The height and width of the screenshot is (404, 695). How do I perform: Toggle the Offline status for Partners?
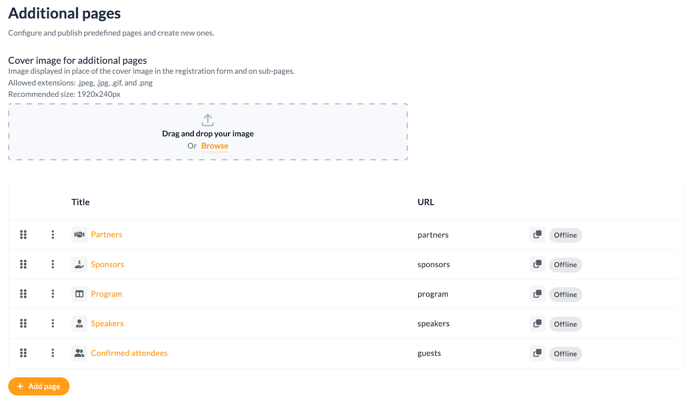click(565, 235)
